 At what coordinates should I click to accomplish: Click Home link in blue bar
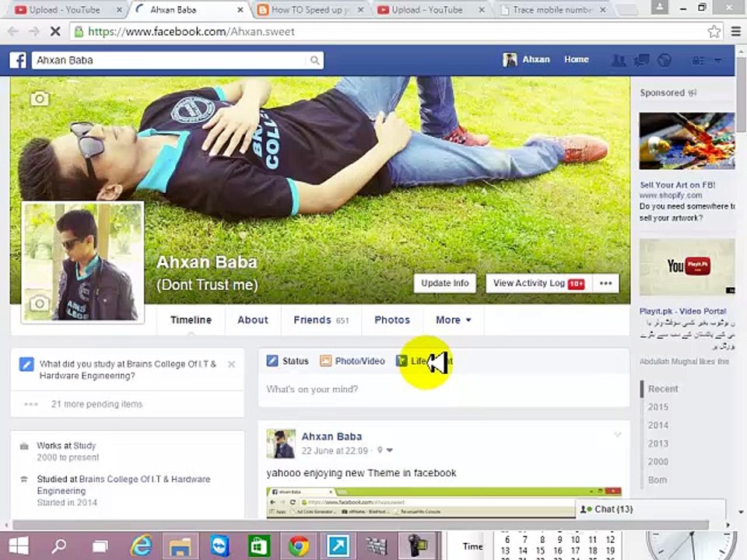coord(577,60)
